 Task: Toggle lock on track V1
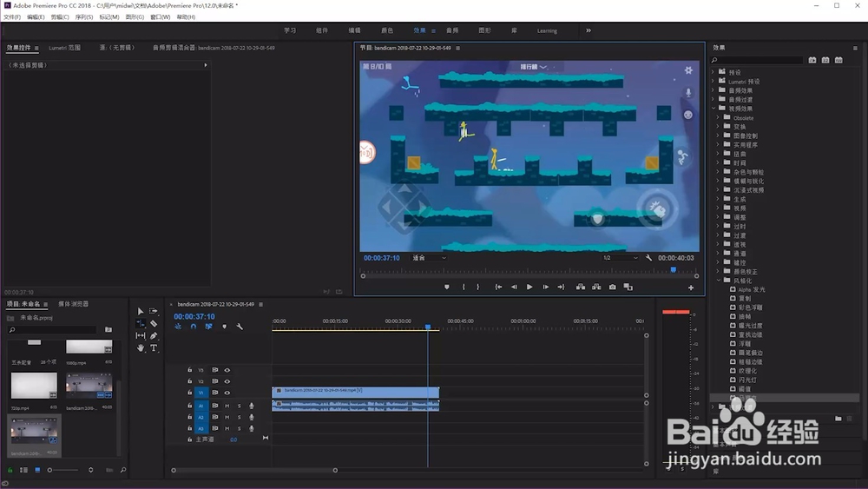point(189,393)
